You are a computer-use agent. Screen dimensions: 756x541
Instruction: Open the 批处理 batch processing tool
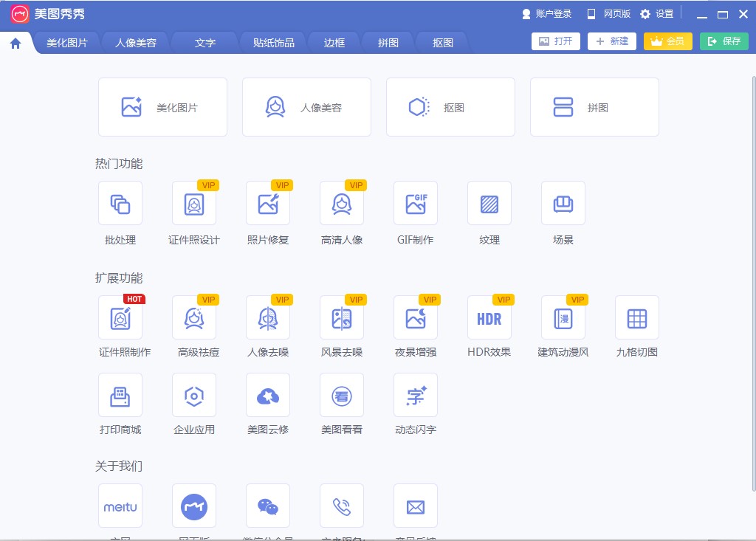(x=120, y=203)
